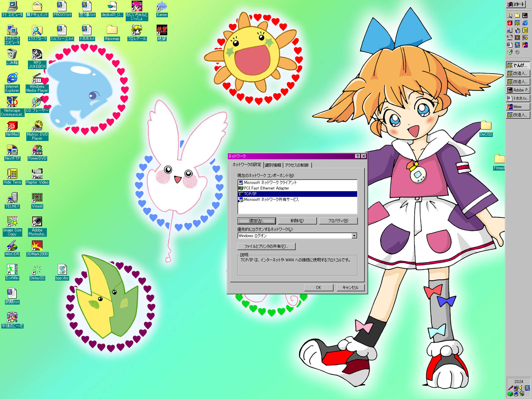
Task: Open the WinCDR desktop icon
Action: click(12, 246)
